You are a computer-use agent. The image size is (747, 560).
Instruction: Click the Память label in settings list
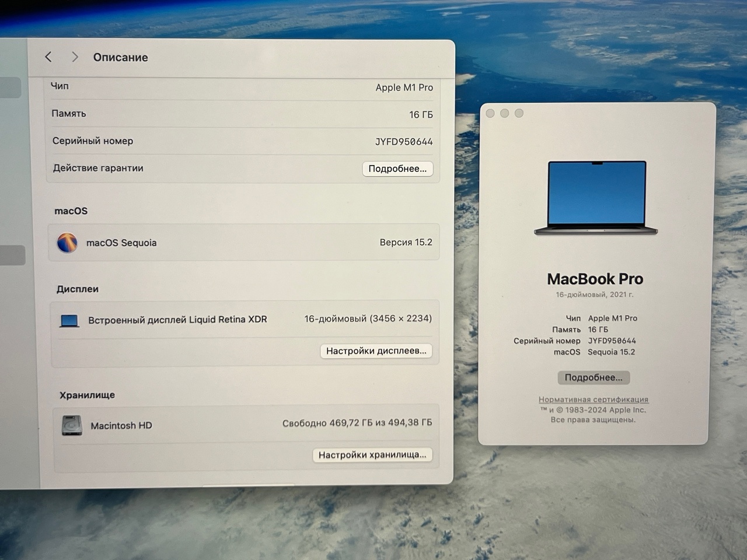[x=69, y=113]
